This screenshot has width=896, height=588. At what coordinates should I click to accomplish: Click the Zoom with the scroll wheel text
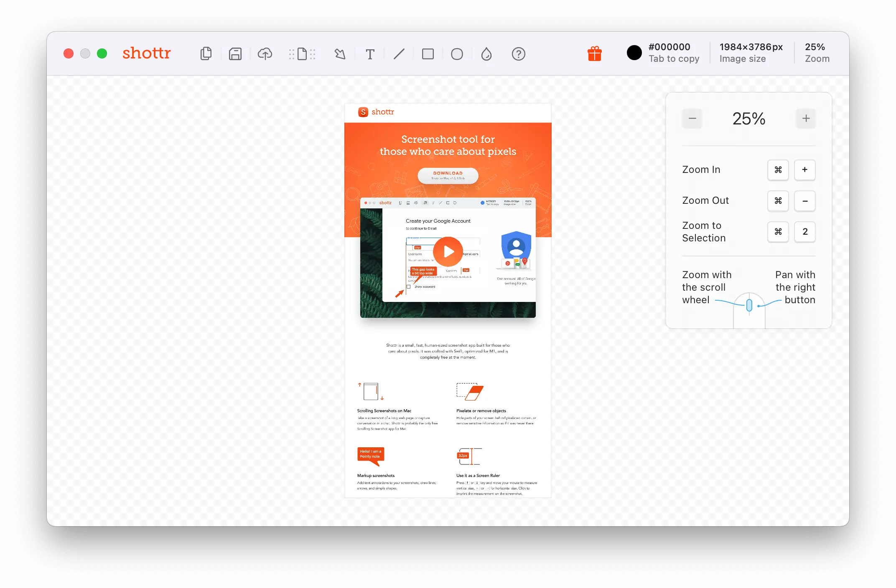[707, 287]
